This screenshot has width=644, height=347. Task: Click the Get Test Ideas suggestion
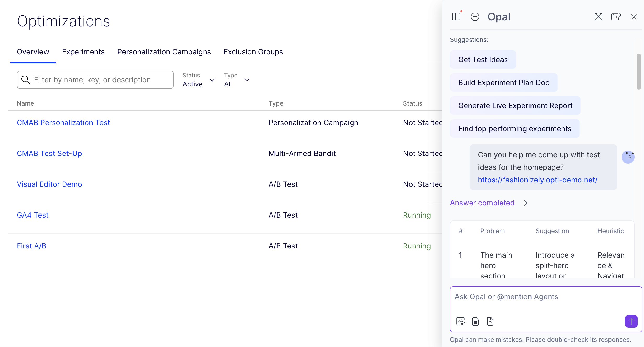click(483, 60)
